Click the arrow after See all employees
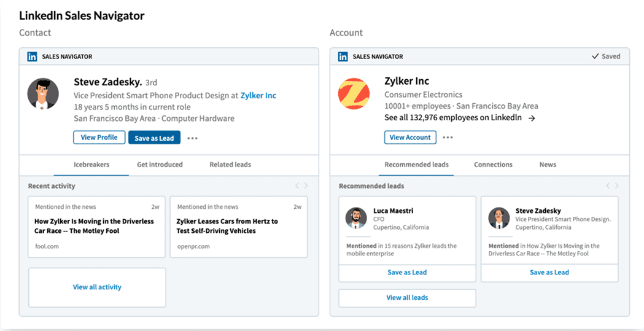 pos(532,119)
